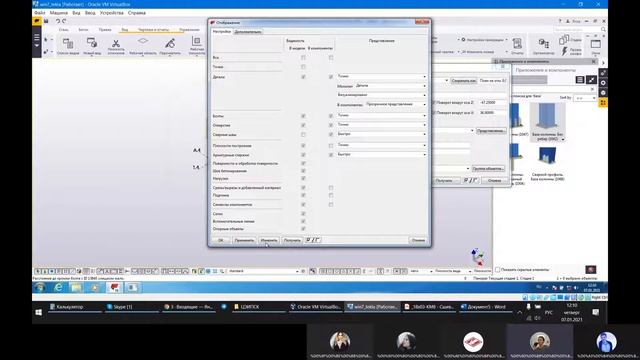Click the Рабочая область ribbon icon
640x360 pixels.
(x=142, y=46)
